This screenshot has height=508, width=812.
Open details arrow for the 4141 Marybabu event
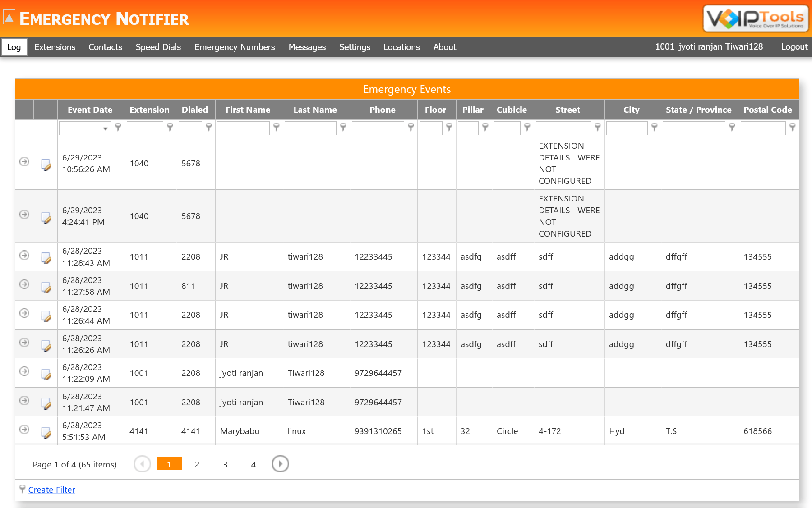(x=24, y=430)
